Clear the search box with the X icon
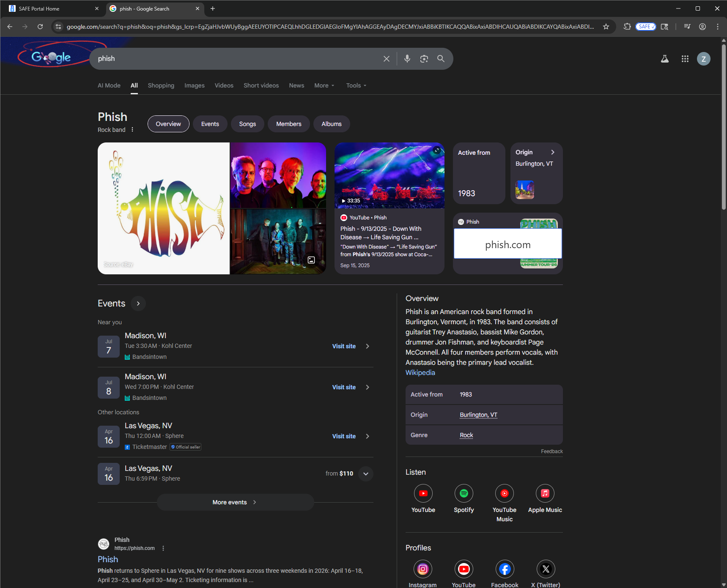727x588 pixels. [x=386, y=58]
